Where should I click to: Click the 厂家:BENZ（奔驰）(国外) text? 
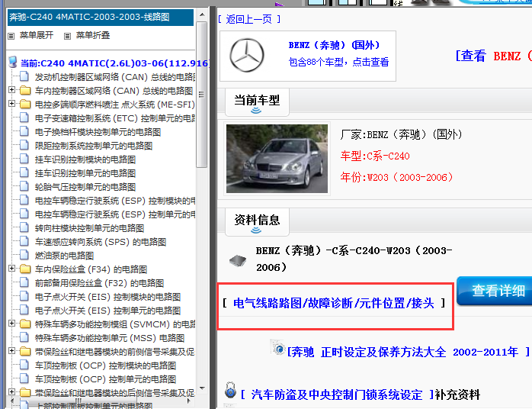401,134
